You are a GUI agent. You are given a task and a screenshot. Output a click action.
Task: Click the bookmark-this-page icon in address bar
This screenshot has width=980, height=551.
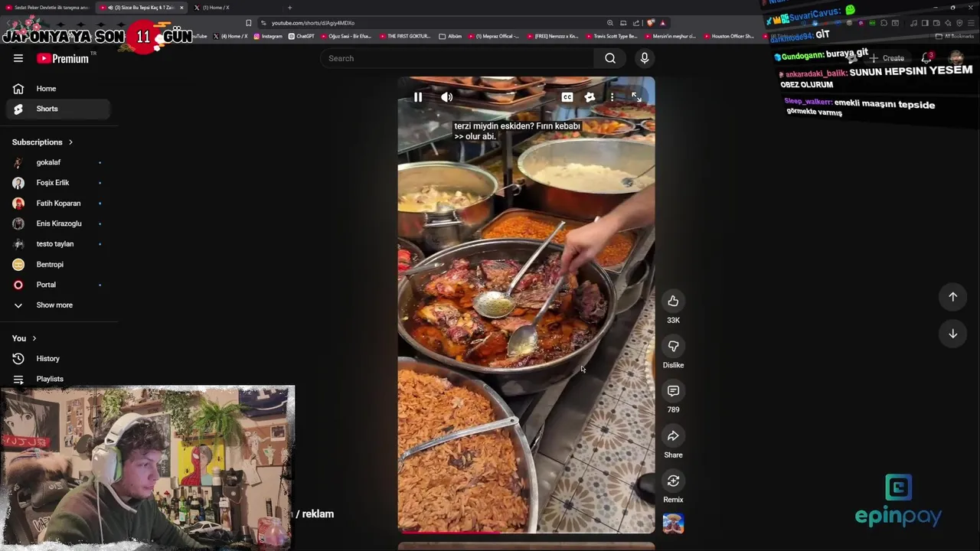248,23
